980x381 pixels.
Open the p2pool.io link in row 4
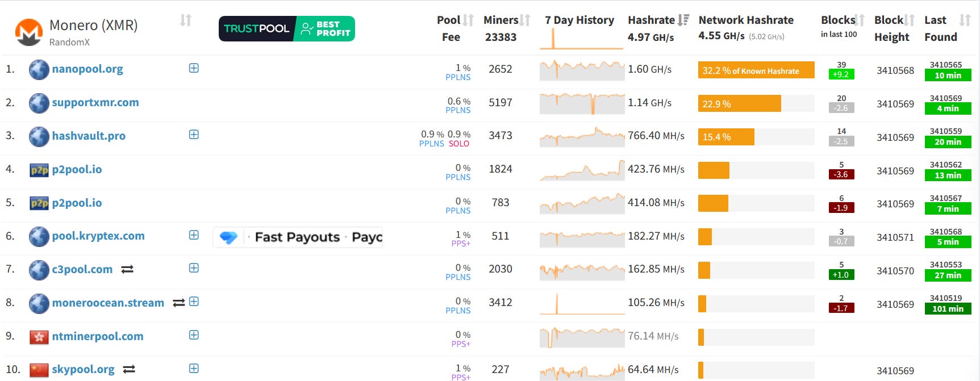[x=77, y=169]
